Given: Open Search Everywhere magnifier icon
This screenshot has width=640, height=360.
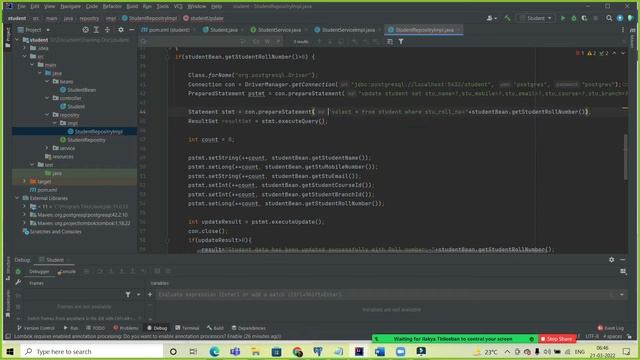Looking at the screenshot, I should (x=609, y=18).
